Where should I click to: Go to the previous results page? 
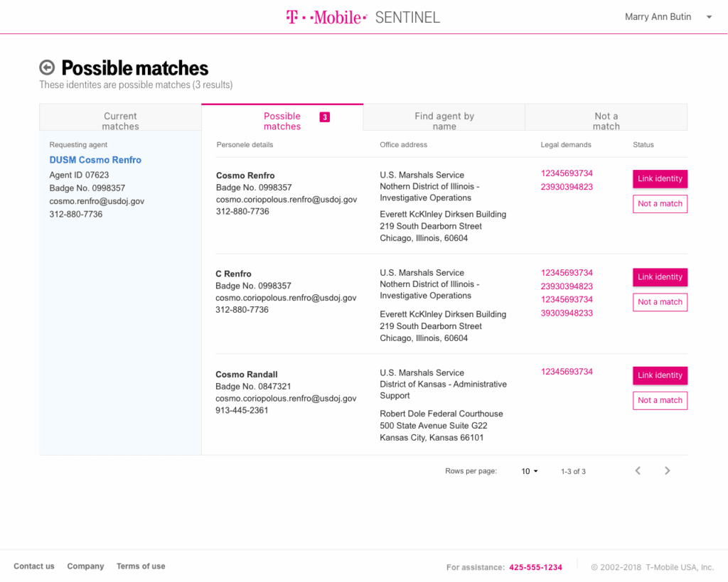pos(638,470)
